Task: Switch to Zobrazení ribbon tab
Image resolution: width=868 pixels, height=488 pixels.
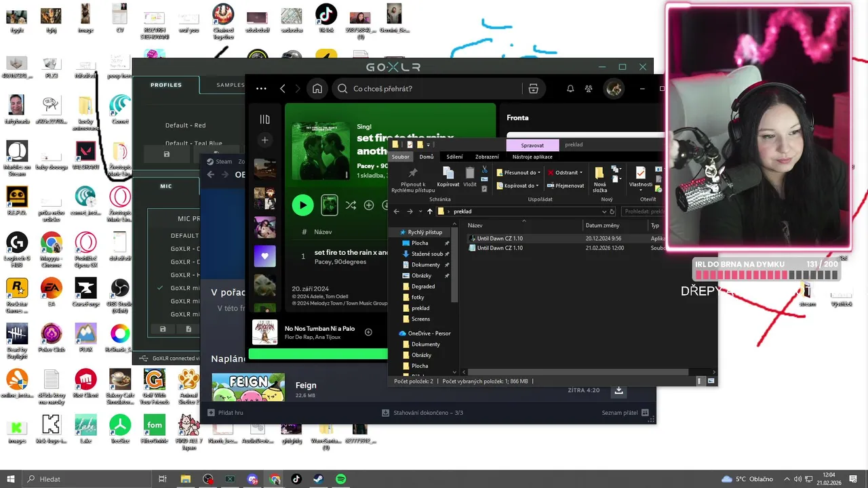Action: [x=487, y=157]
